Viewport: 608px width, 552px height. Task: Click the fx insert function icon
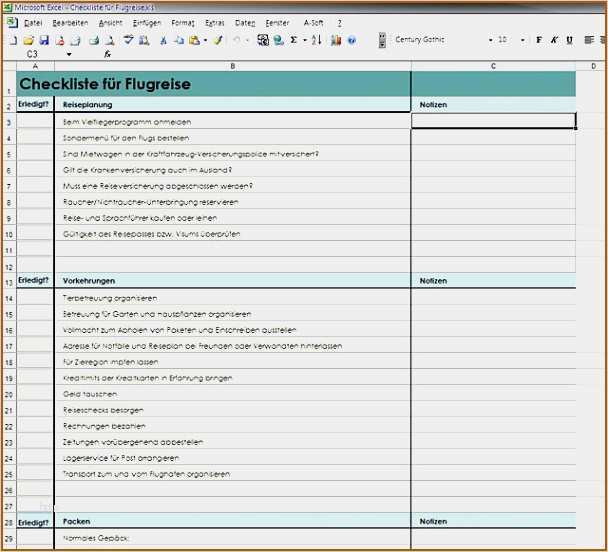tap(107, 54)
